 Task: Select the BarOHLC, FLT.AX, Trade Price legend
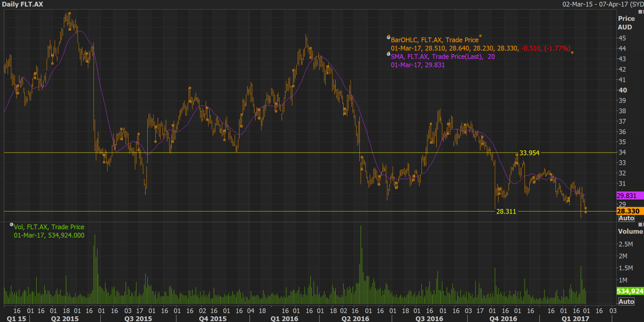click(435, 40)
